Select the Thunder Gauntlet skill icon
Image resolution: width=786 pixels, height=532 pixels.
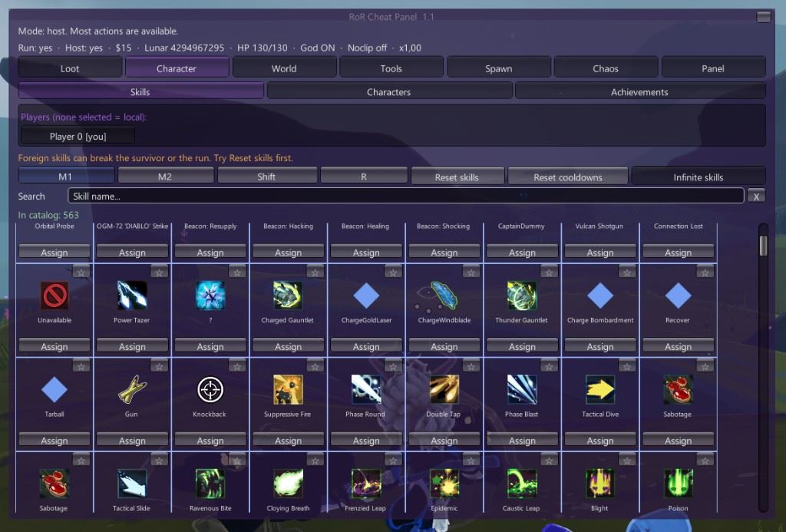(522, 295)
